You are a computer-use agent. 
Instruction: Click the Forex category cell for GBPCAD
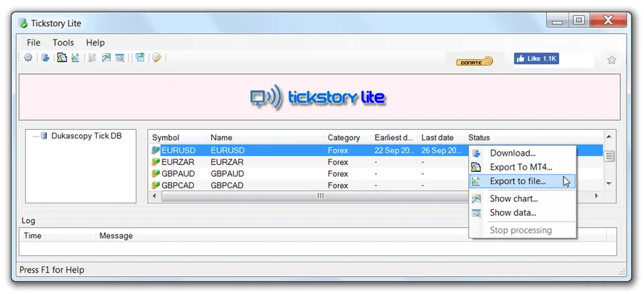[337, 186]
